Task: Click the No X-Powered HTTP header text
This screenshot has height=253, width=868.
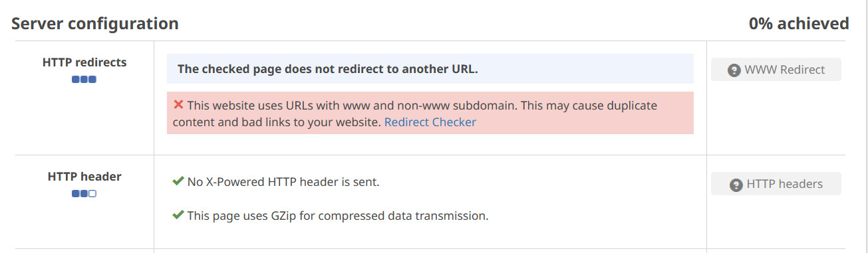Action: pos(283,181)
